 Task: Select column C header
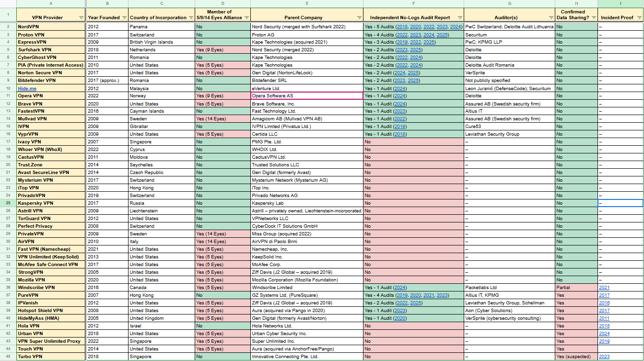(162, 4)
